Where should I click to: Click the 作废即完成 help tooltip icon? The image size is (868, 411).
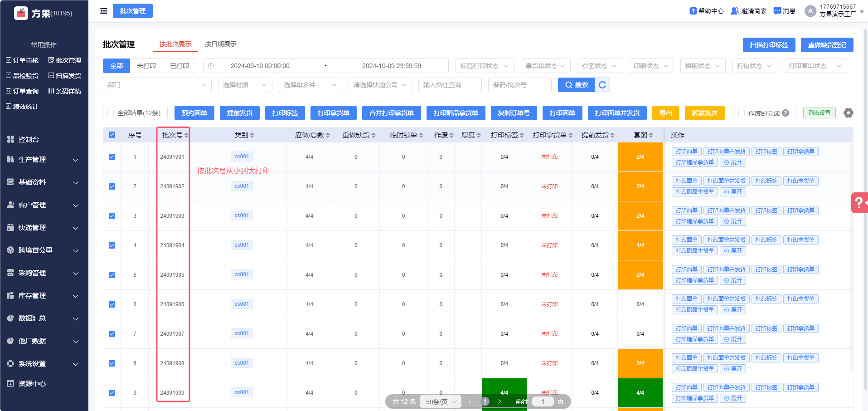(786, 113)
